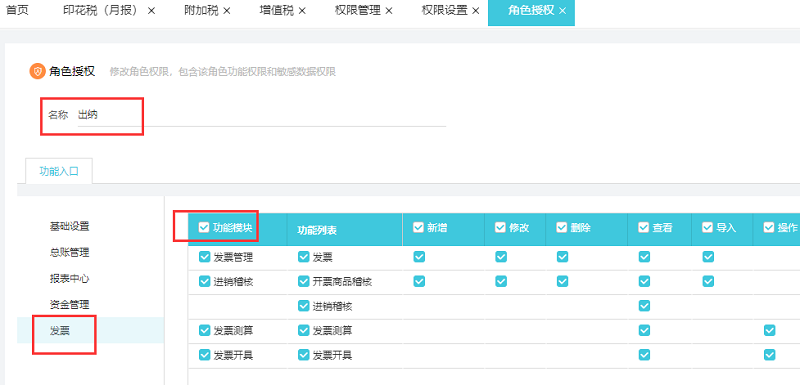The image size is (800, 385).
Task: Switch to the 首页 tab
Action: 17,11
